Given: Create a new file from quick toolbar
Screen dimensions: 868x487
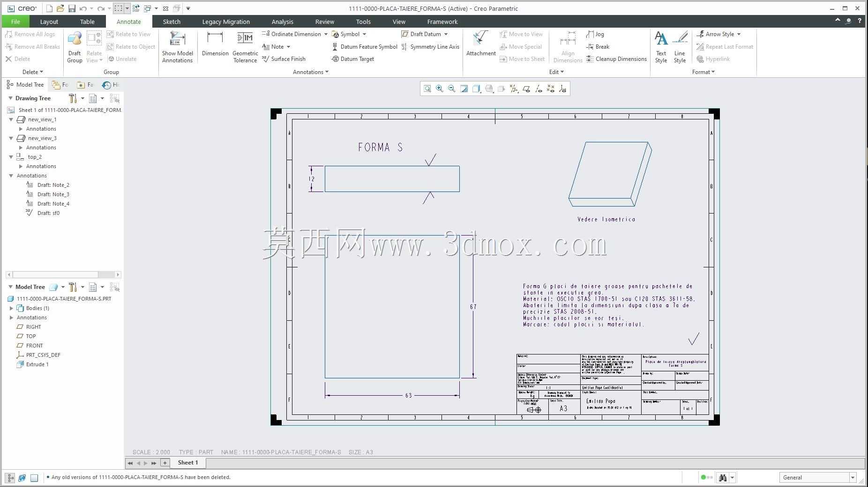Looking at the screenshot, I should pyautogui.click(x=49, y=8).
